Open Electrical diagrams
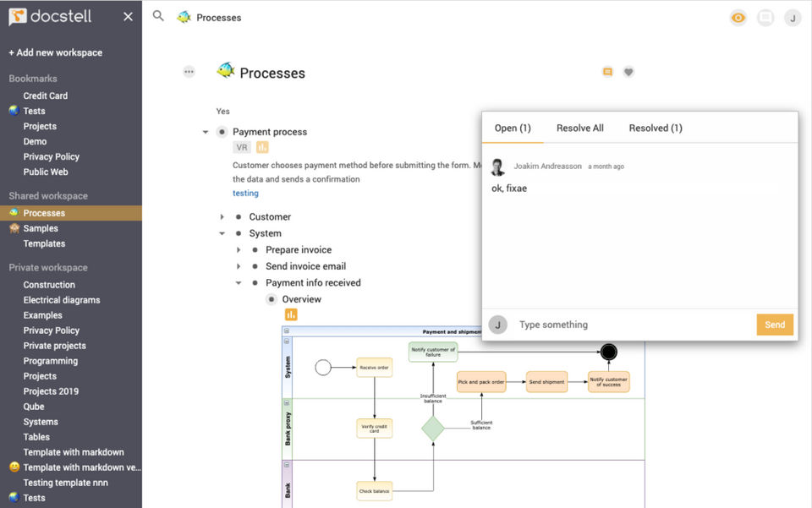 [62, 300]
